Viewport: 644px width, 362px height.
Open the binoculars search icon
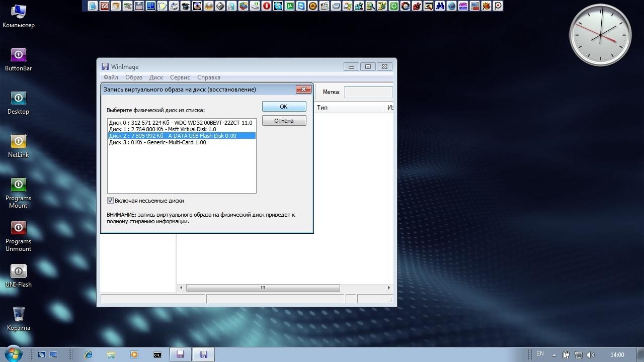tap(440, 6)
